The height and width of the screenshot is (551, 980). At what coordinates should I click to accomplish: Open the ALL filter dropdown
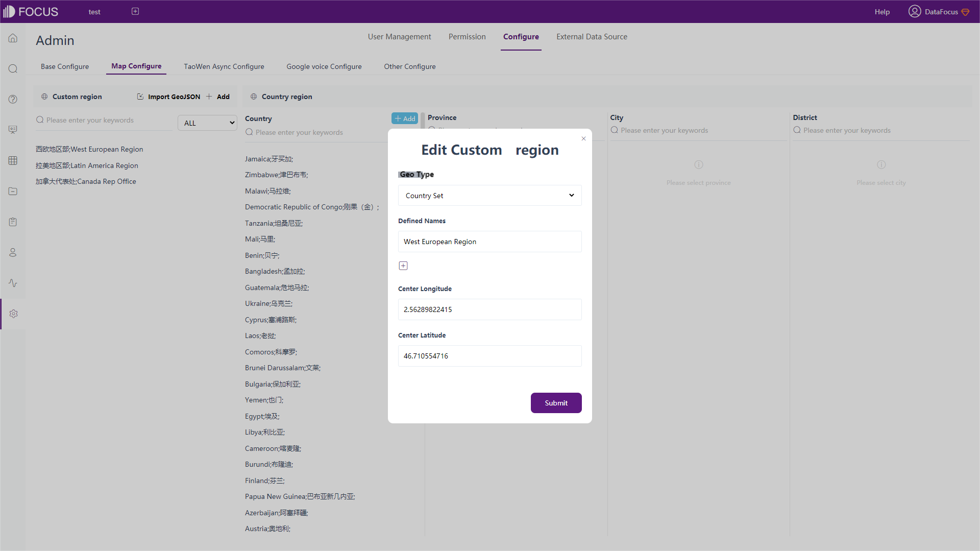coord(207,123)
